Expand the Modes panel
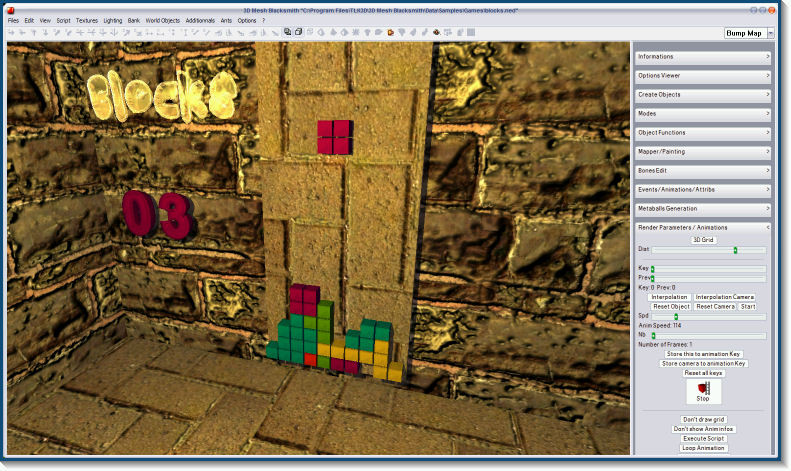The height and width of the screenshot is (471, 791). (702, 114)
